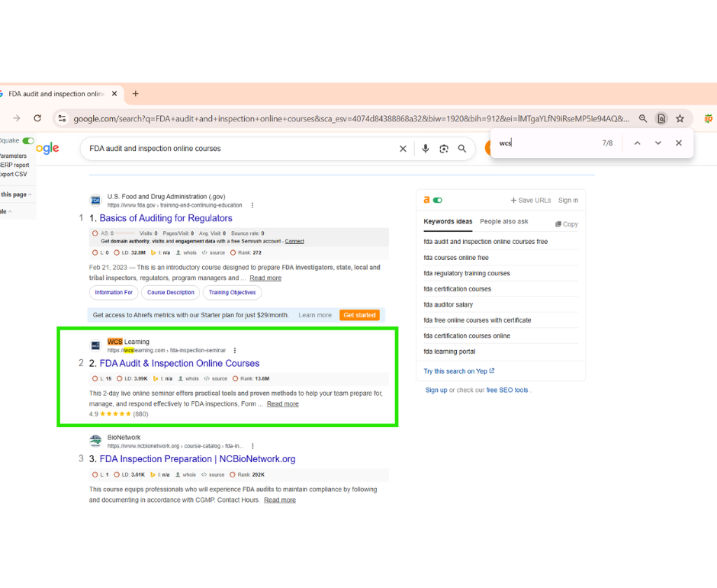Open three-dot menu for FDA.gov result
This screenshot has width=717, height=588.
click(x=252, y=205)
